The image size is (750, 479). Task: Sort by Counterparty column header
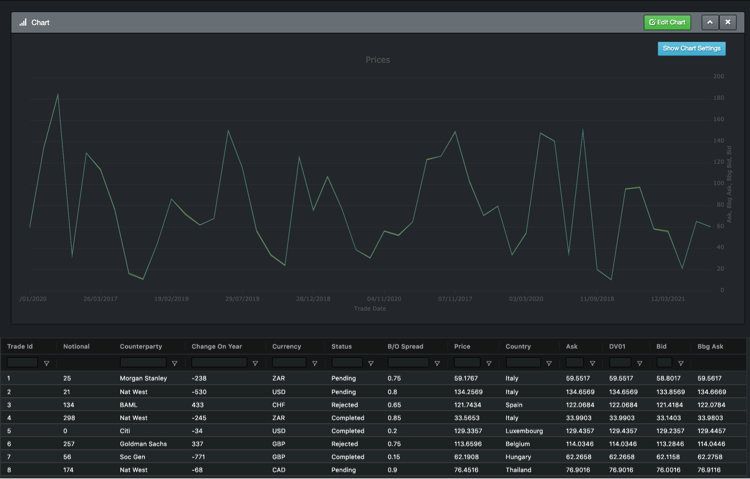pyautogui.click(x=141, y=346)
